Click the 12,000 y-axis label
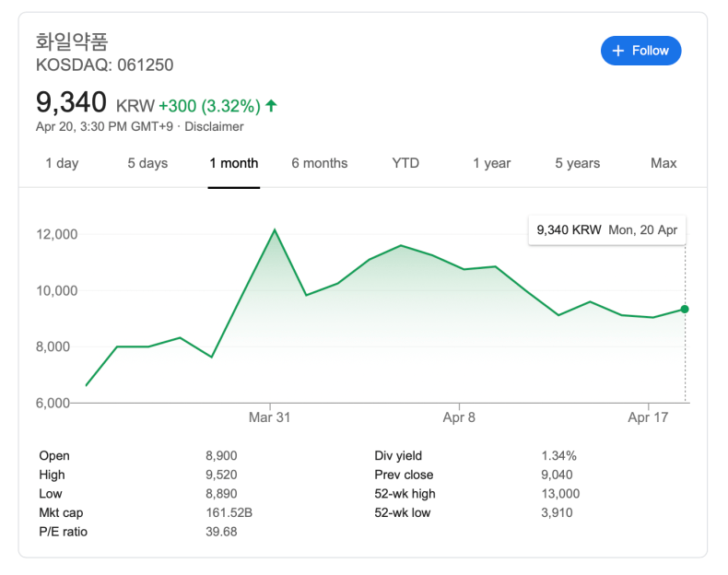This screenshot has width=728, height=575. pos(56,234)
